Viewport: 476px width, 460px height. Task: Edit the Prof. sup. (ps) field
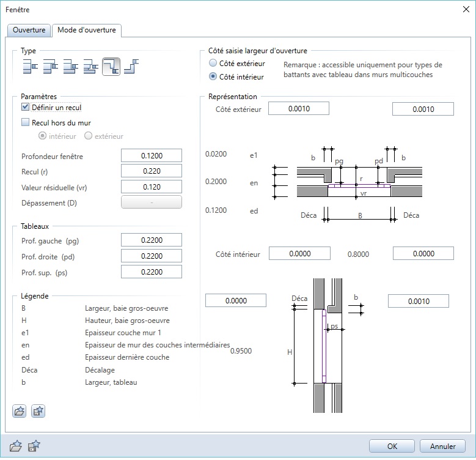152,272
